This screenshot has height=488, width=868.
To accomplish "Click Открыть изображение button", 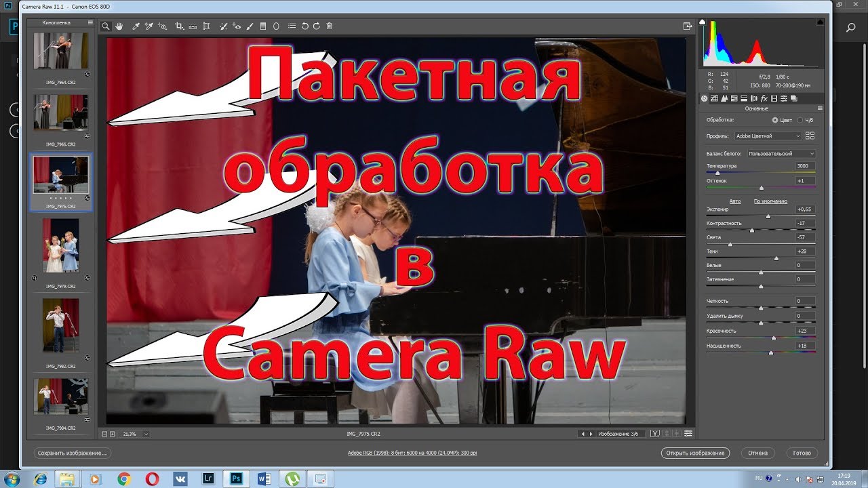I will click(694, 453).
